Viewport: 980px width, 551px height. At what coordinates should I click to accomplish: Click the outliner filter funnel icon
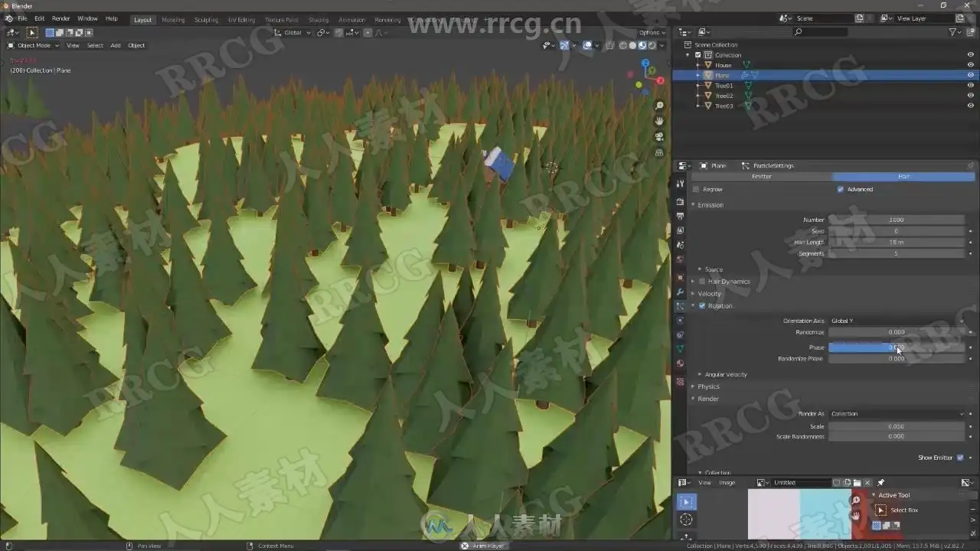[x=953, y=32]
